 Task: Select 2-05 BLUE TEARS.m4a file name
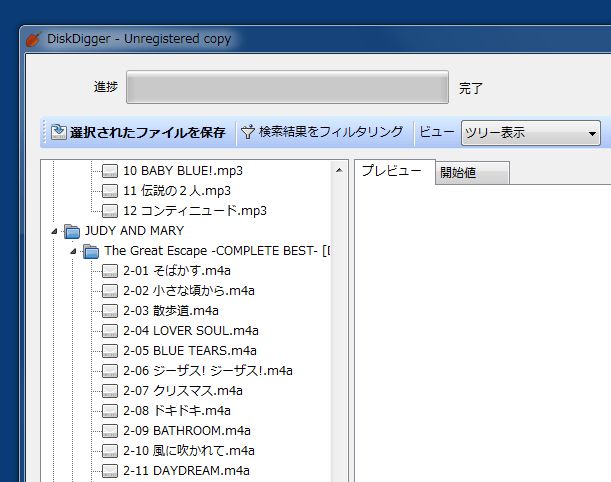[x=190, y=351]
